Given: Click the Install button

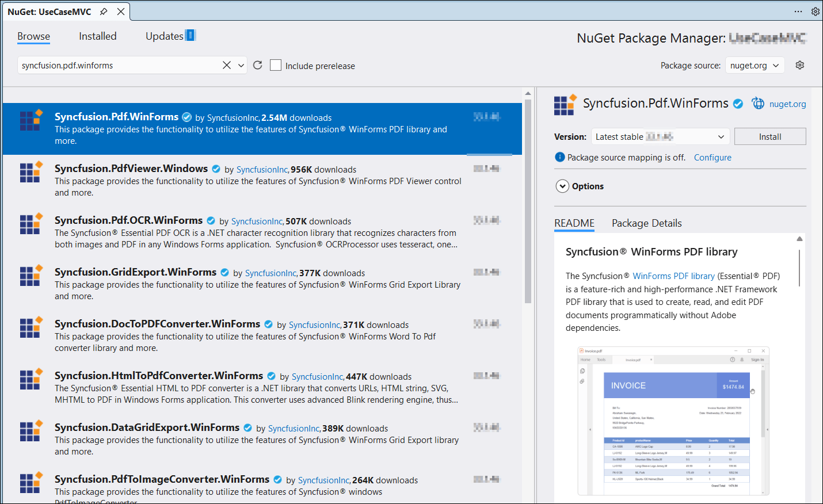Looking at the screenshot, I should pos(770,136).
